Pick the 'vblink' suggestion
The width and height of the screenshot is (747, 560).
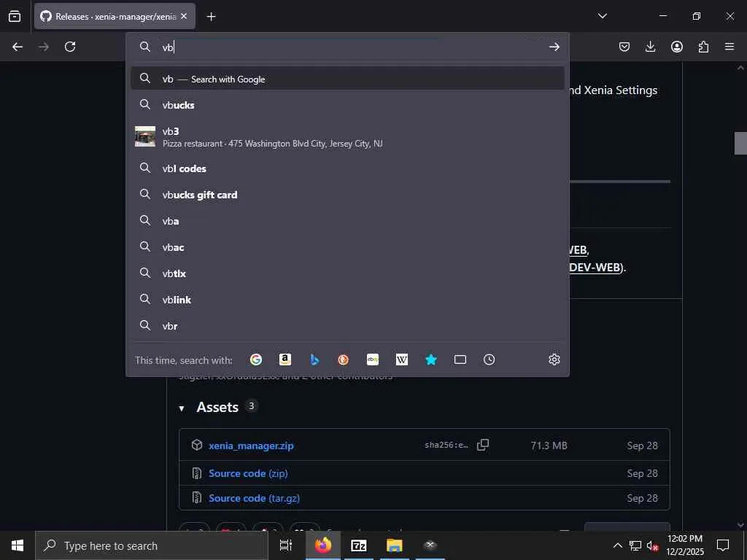[x=348, y=299]
